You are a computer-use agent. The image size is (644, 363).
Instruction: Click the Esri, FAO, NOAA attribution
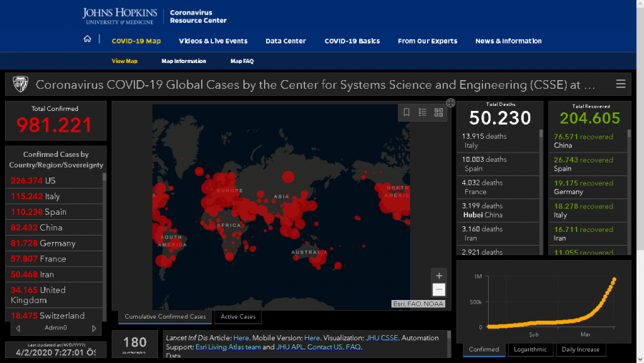[418, 304]
